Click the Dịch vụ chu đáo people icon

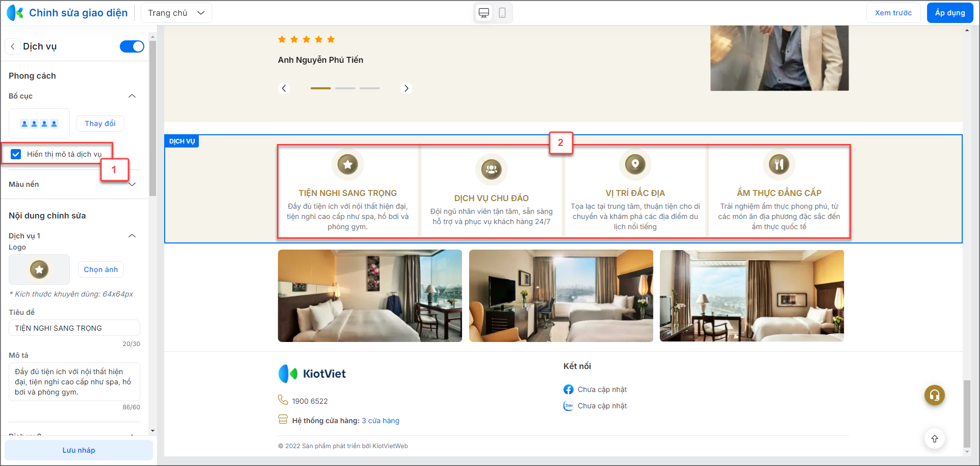point(492,169)
